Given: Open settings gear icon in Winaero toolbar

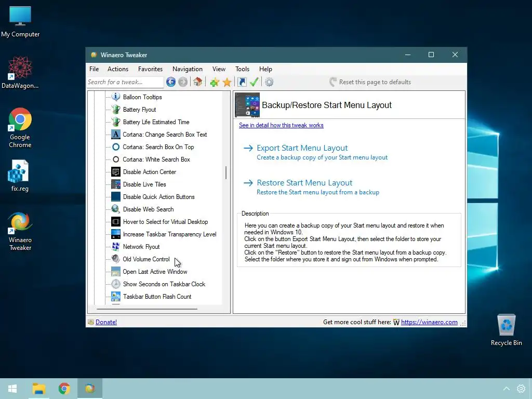Looking at the screenshot, I should pos(269,82).
